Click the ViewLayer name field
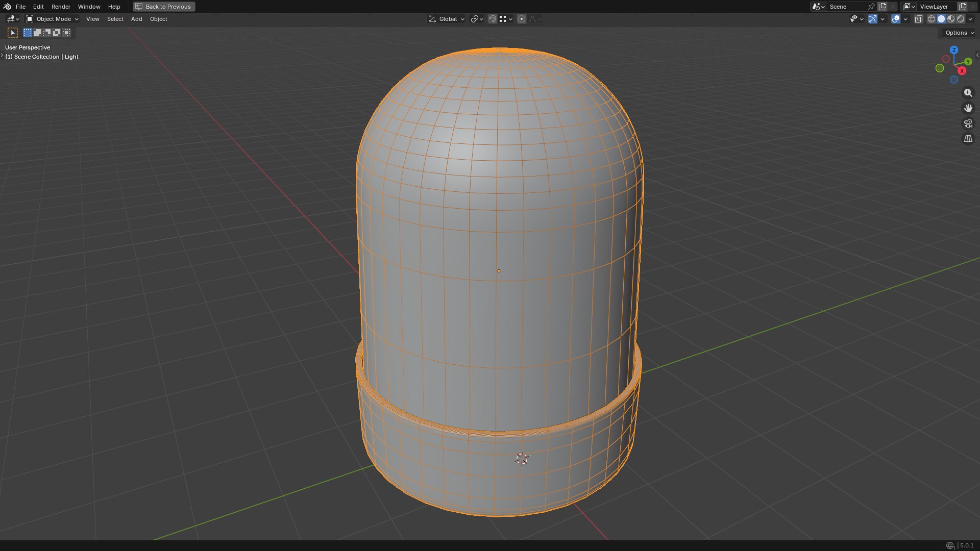This screenshot has height=551, width=980. [936, 7]
